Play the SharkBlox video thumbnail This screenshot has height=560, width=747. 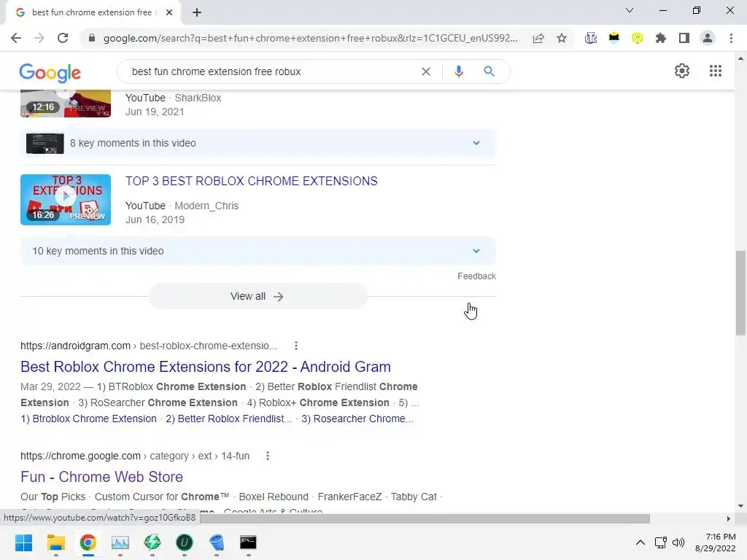[x=66, y=104]
